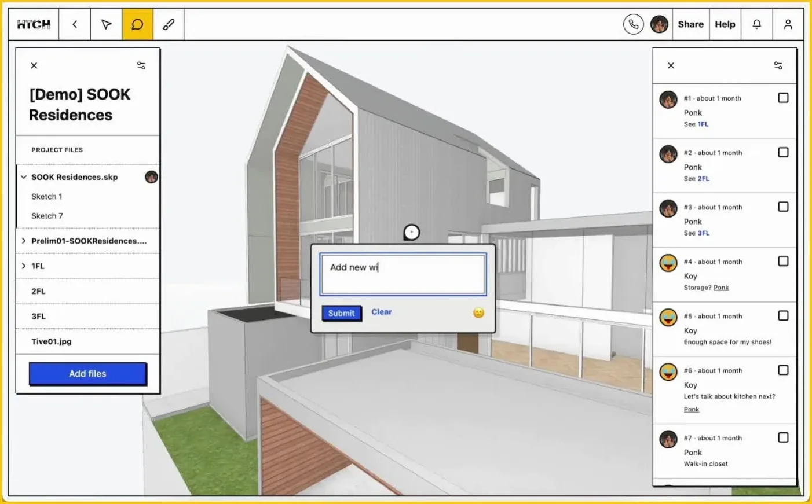Expand Prelim01-SOOKResidences file
812x504 pixels.
(x=24, y=241)
